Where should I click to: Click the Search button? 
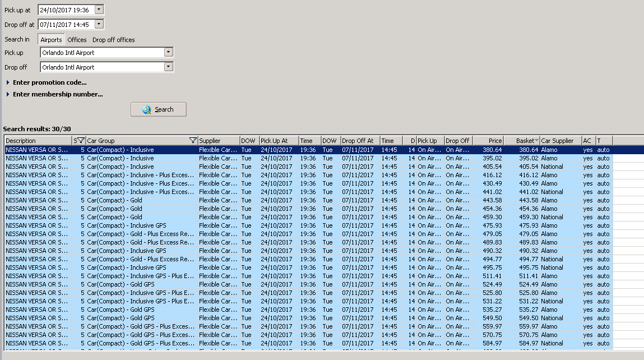point(159,109)
